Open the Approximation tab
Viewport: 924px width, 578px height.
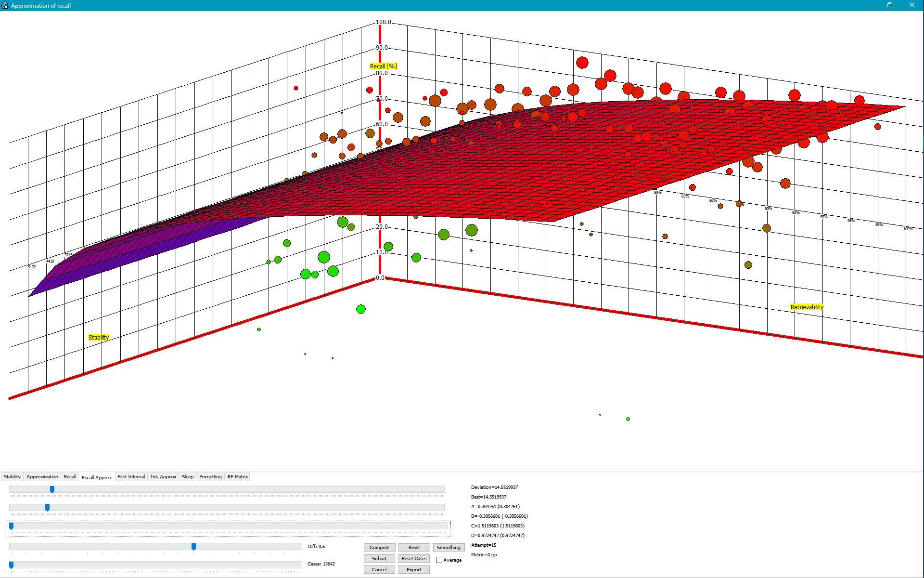42,476
